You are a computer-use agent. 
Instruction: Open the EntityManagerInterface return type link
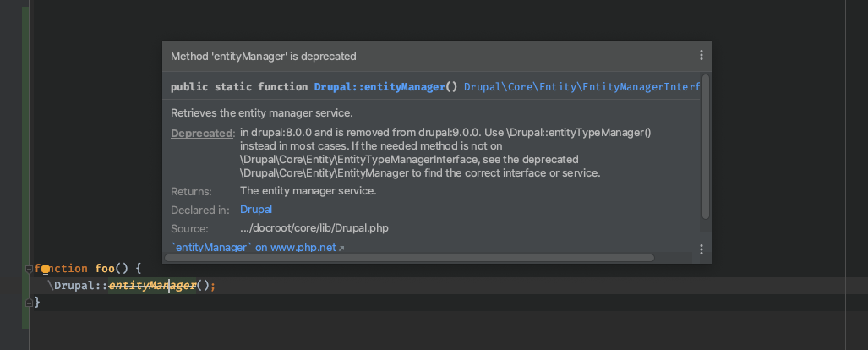click(581, 87)
